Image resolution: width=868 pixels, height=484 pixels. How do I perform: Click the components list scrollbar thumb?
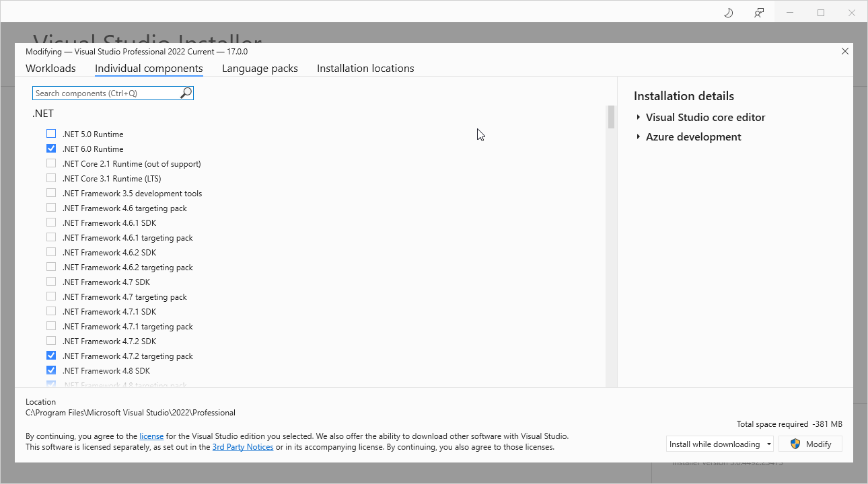click(x=611, y=116)
